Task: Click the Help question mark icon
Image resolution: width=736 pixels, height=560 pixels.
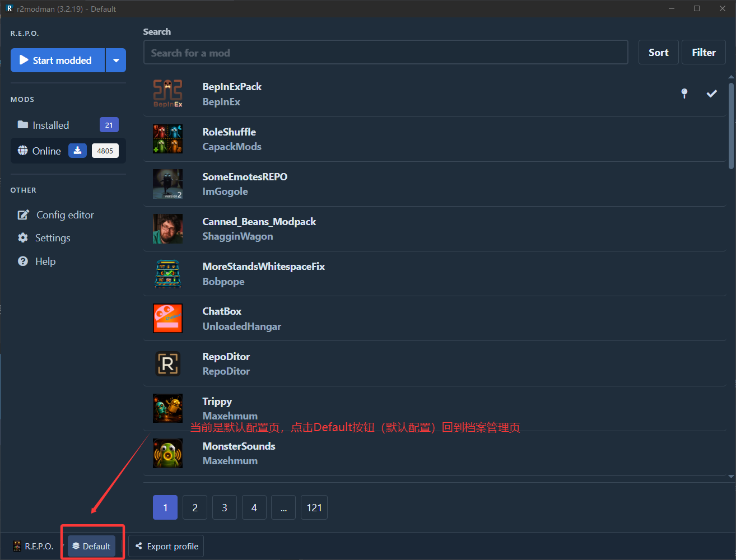Action: pos(23,262)
